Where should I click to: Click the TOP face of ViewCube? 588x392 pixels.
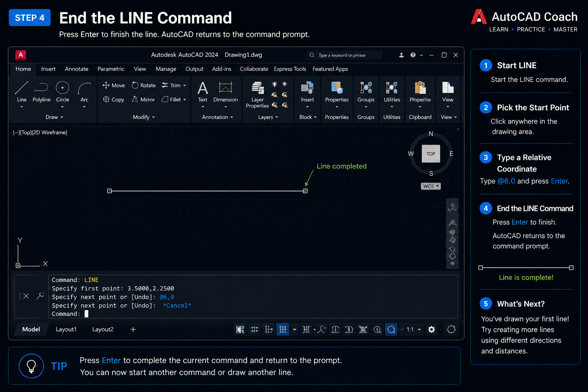pyautogui.click(x=431, y=154)
